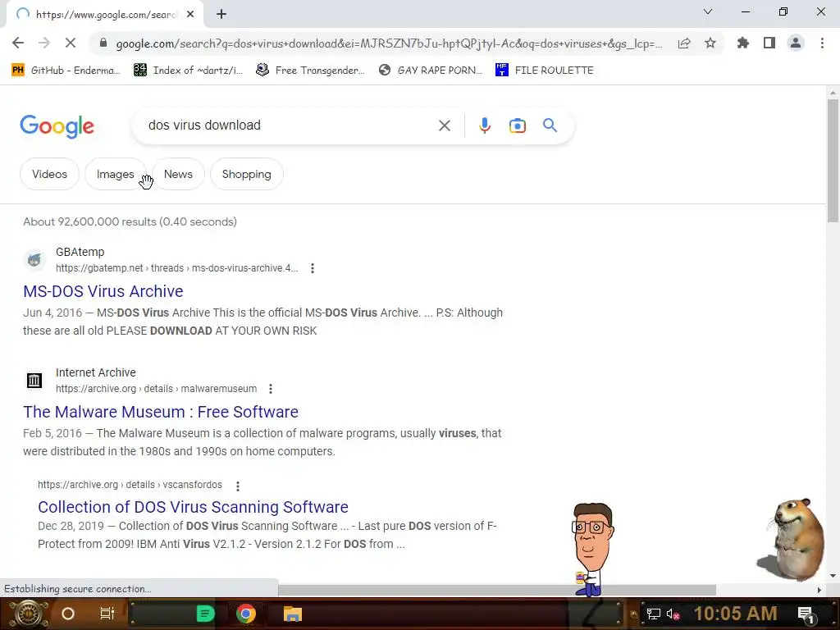Switch to Videos results
This screenshot has width=840, height=630.
[x=49, y=174]
